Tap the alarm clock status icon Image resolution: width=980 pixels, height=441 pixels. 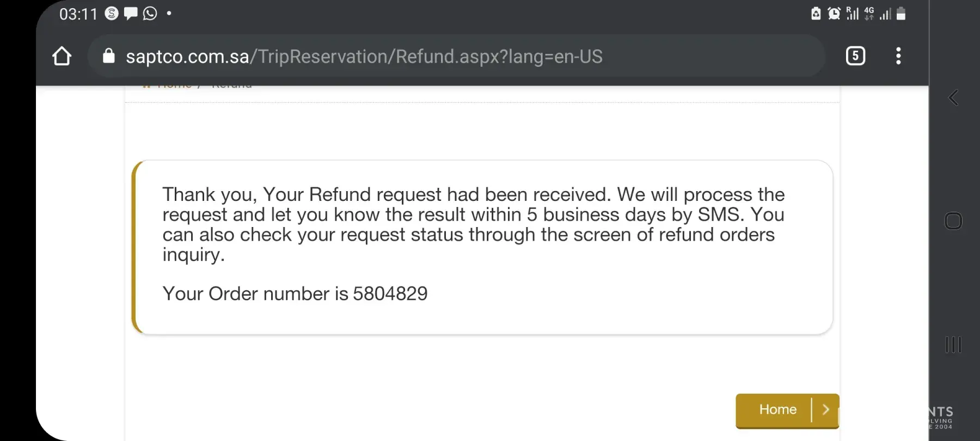834,14
